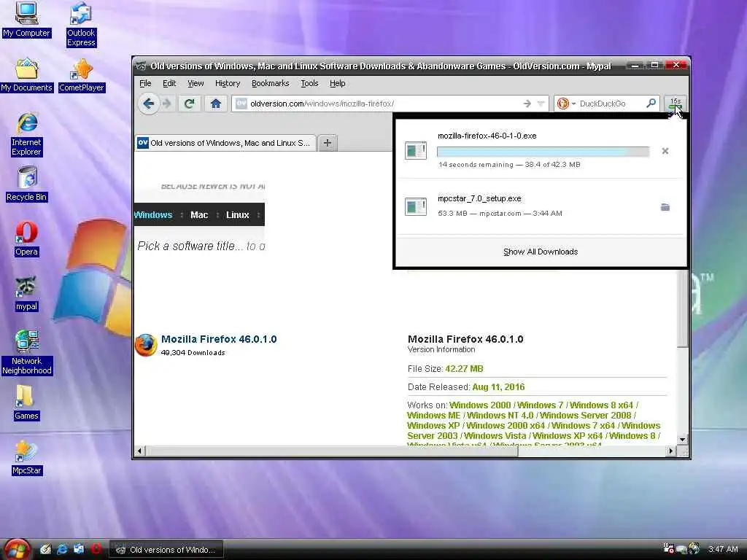
Task: Click Old versions of Windo... taskbar button
Action: (166, 550)
